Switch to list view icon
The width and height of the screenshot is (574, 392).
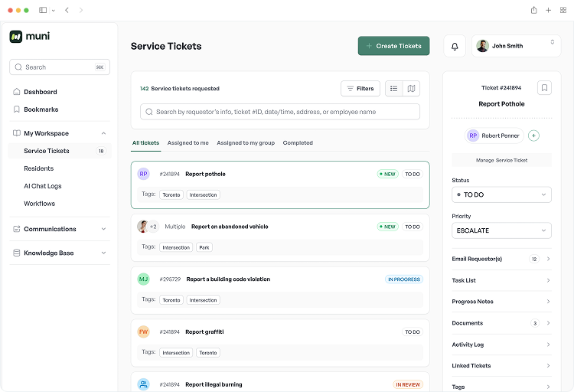tap(393, 89)
